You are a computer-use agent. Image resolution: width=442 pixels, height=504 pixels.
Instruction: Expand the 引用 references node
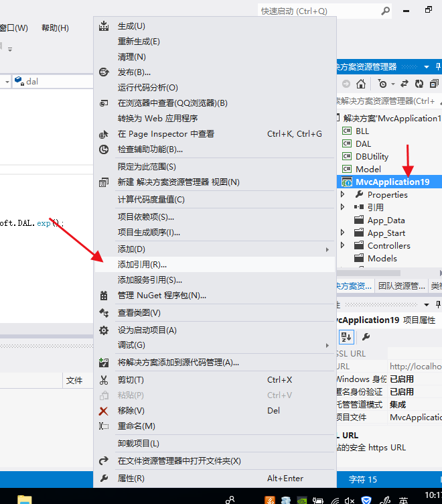(x=342, y=206)
